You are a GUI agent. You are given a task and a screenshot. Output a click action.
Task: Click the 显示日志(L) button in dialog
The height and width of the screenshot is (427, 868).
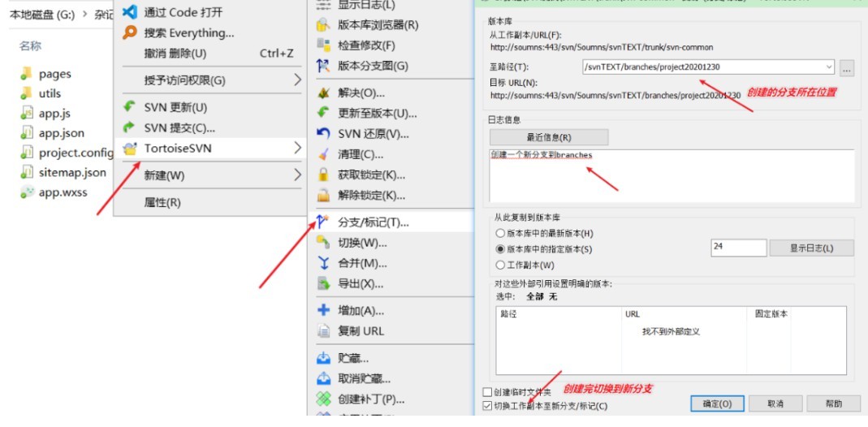pyautogui.click(x=811, y=248)
